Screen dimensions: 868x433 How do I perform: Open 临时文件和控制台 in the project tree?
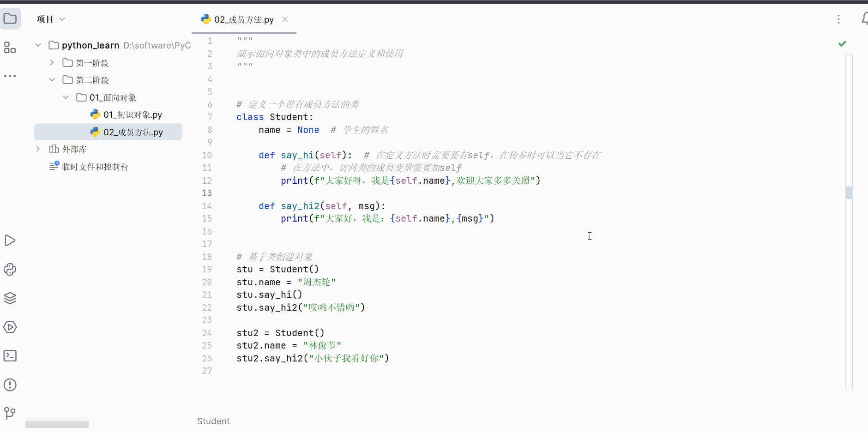pyautogui.click(x=95, y=166)
